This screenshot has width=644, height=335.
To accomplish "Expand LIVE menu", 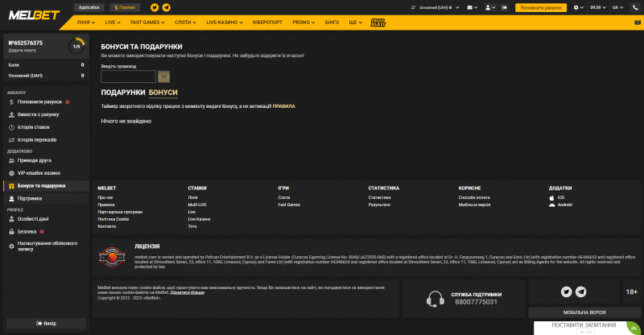I will click(113, 23).
